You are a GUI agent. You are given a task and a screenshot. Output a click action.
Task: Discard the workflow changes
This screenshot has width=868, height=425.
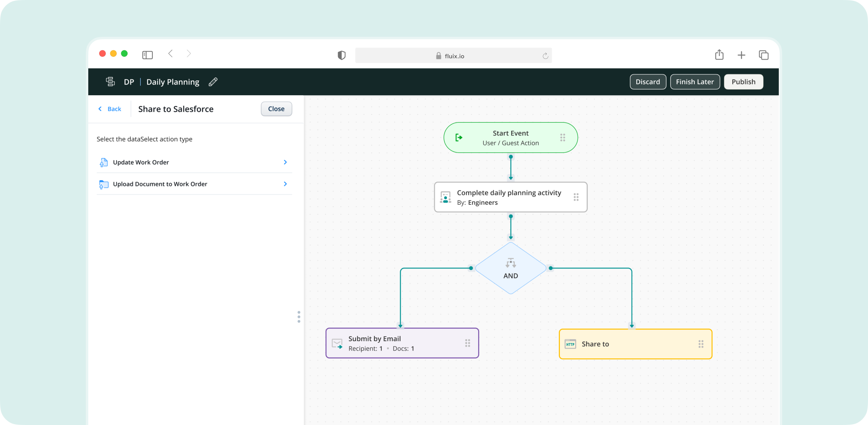tap(648, 82)
